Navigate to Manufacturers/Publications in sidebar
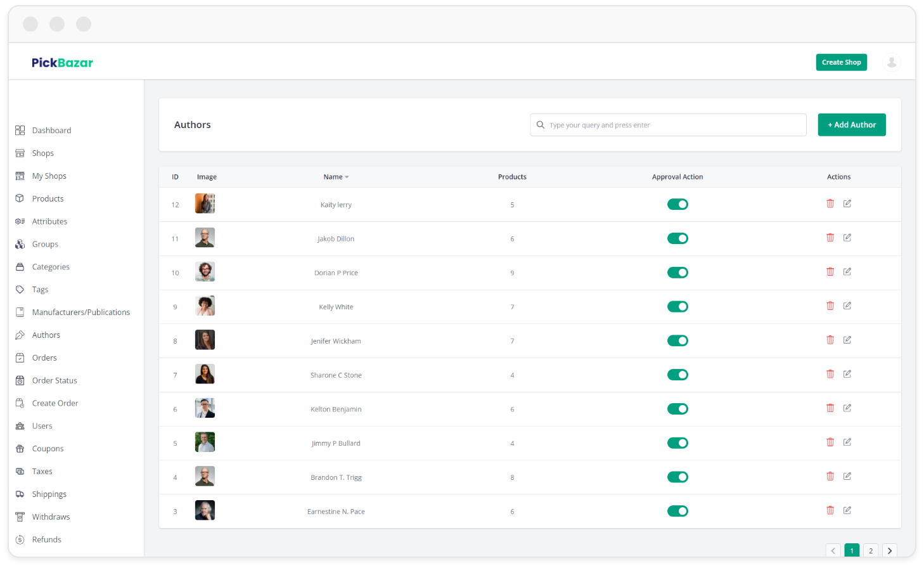 coord(80,313)
